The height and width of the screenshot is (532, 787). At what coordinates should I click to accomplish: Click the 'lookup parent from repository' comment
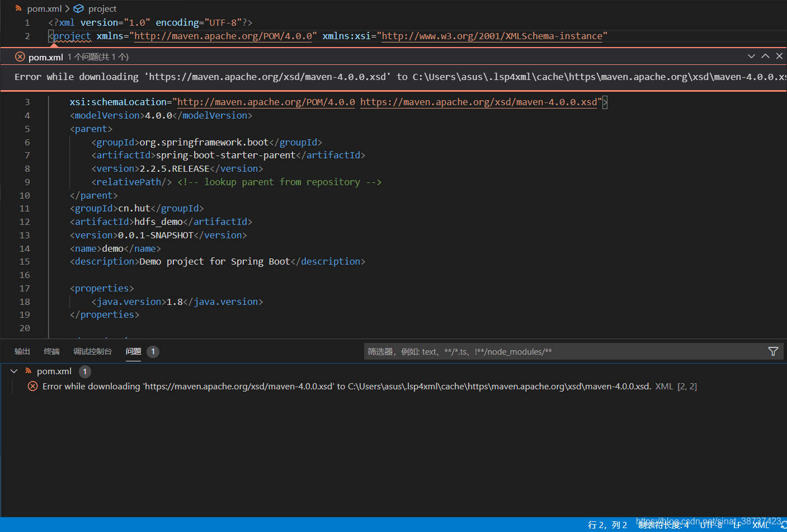[280, 182]
